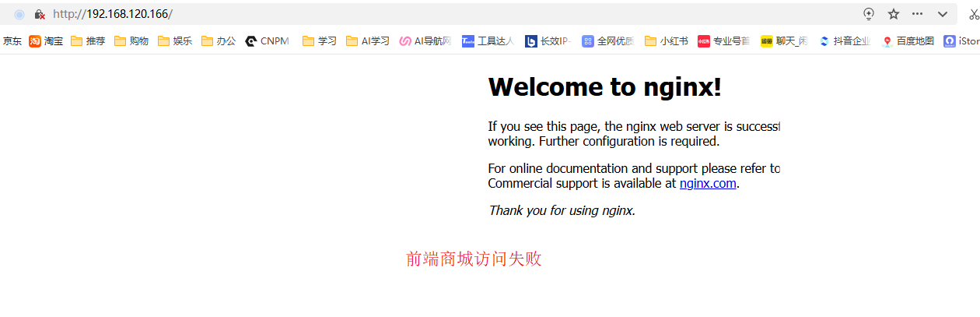Open the three-dots more options menu
Image resolution: width=980 pixels, height=317 pixels.
[x=918, y=14]
